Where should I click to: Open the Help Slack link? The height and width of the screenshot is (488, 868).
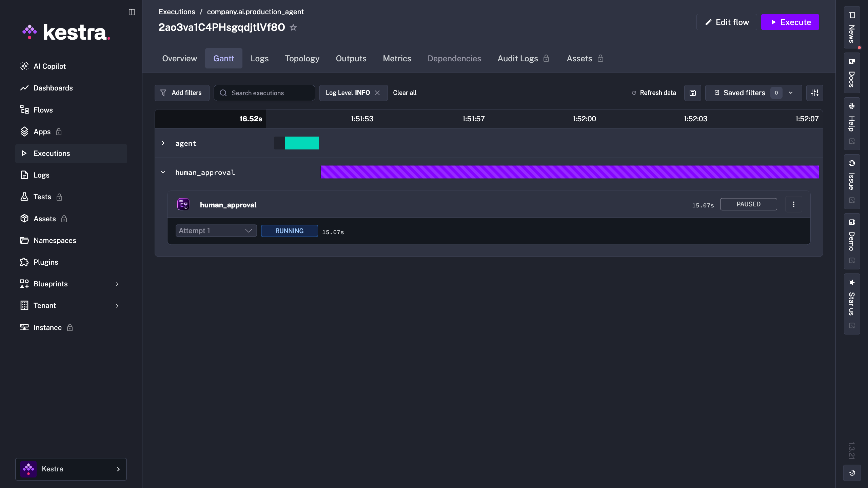(x=852, y=124)
